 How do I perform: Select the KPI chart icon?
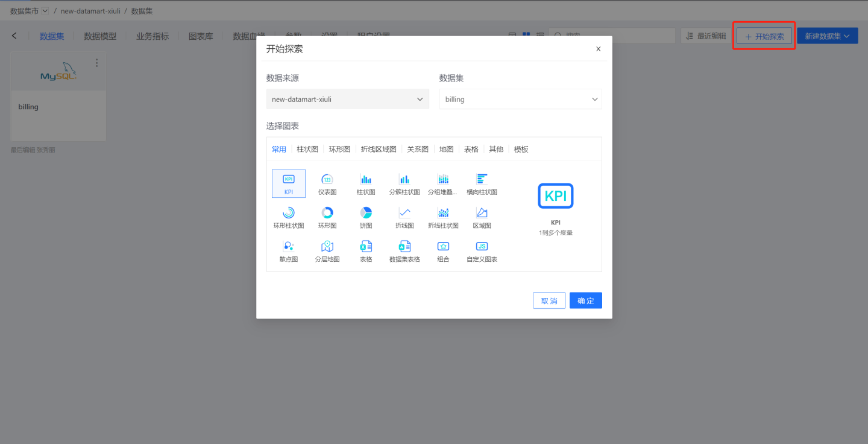[x=289, y=180]
